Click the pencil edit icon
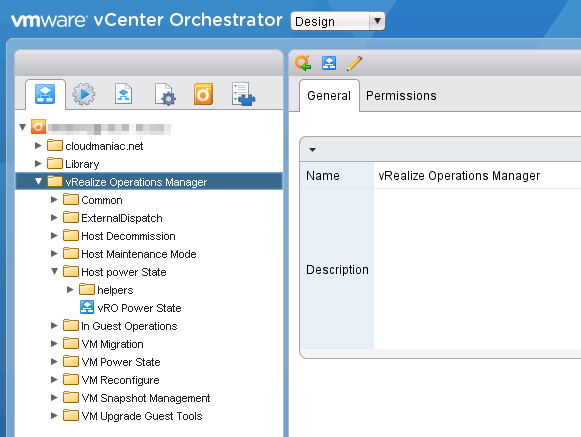Viewport: 581px width, 437px height. point(354,63)
